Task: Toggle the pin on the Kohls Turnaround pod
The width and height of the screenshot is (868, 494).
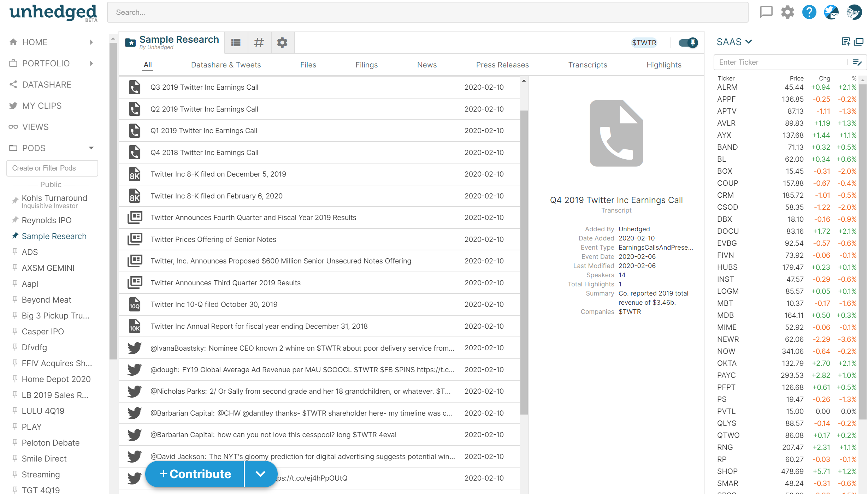Action: pyautogui.click(x=15, y=201)
